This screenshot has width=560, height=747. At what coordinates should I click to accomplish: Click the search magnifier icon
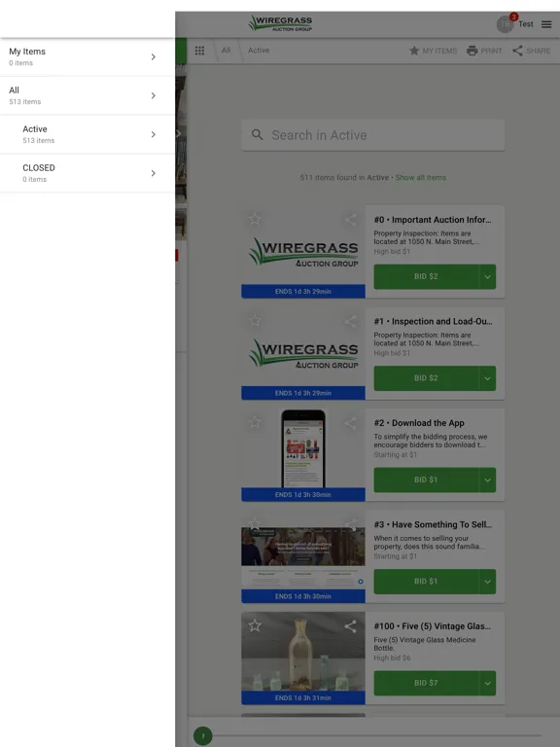[257, 135]
